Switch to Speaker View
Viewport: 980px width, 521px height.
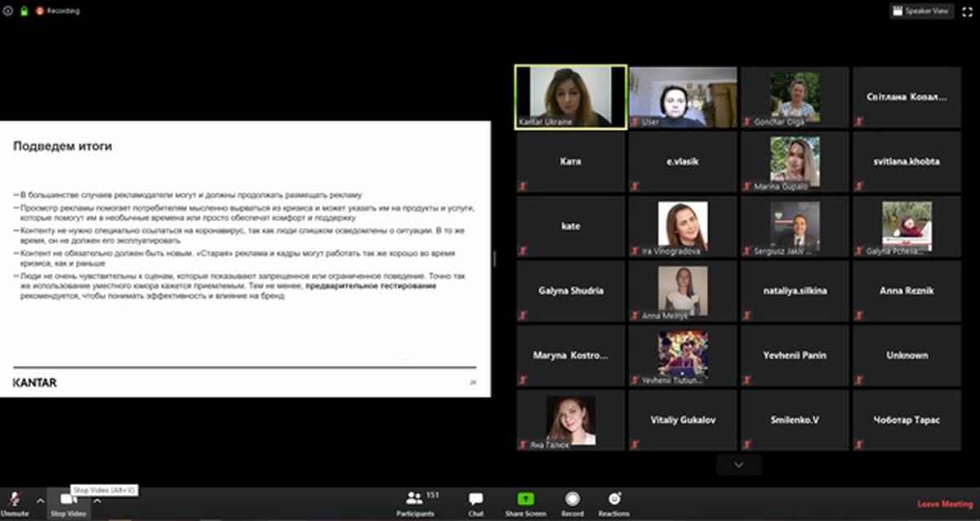921,11
